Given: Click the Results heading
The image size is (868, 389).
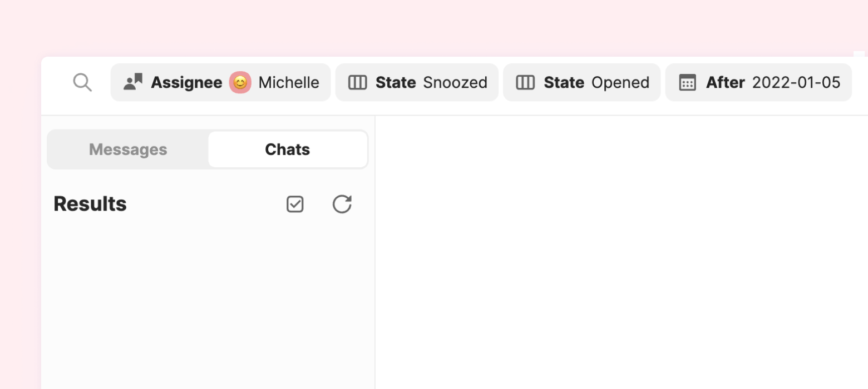Looking at the screenshot, I should [90, 204].
